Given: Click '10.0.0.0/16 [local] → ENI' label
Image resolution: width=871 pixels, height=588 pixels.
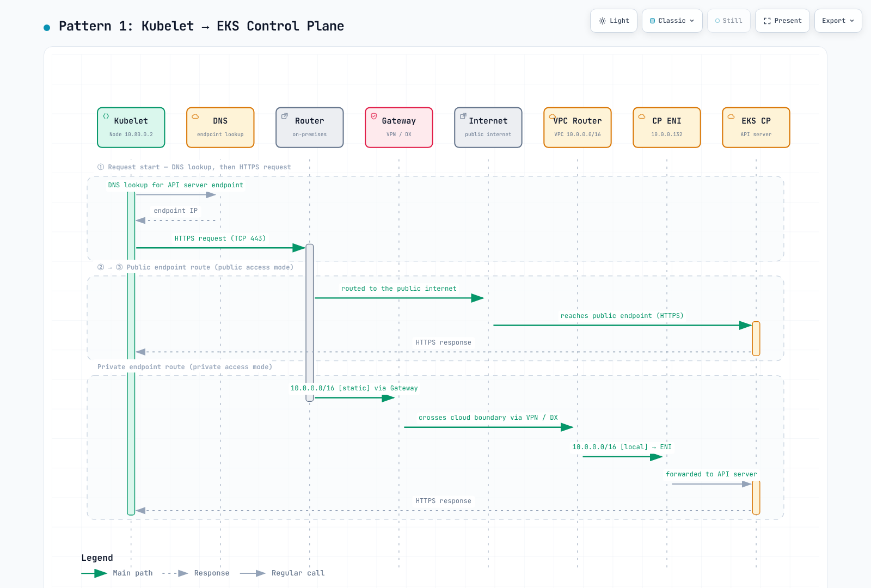Looking at the screenshot, I should (622, 447).
